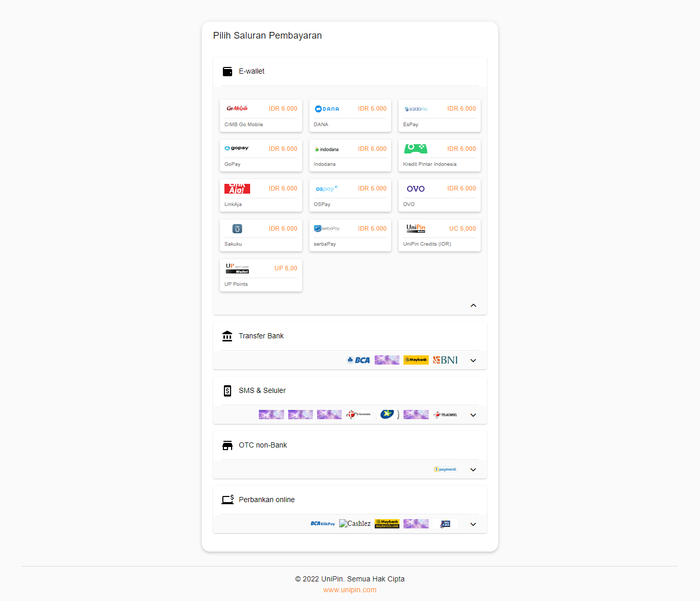Image resolution: width=700 pixels, height=601 pixels.
Task: Expand the OTC non-Bank section
Action: coord(473,470)
